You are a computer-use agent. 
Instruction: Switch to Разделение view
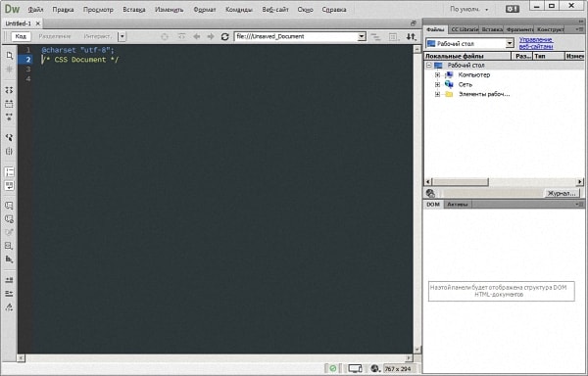(x=55, y=36)
